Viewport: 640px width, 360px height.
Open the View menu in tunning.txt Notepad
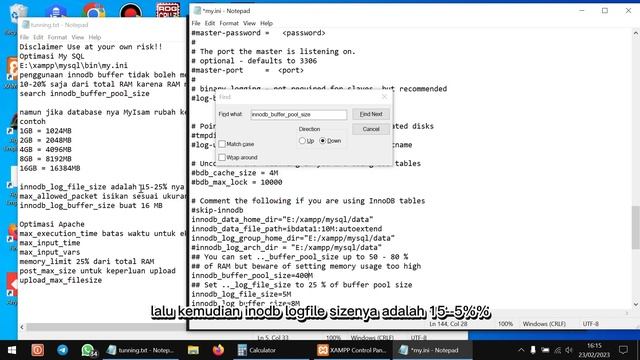78,37
